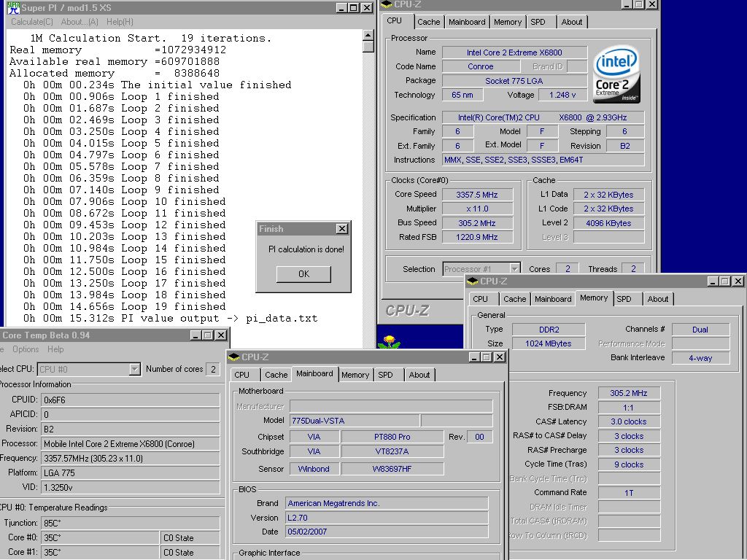Open About tab in CPU-Z Mainboard window
This screenshot has width=747, height=560.
419,375
